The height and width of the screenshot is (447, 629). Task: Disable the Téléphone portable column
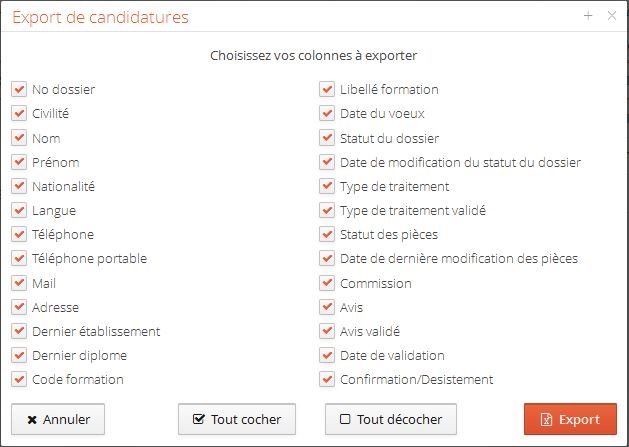click(x=19, y=259)
